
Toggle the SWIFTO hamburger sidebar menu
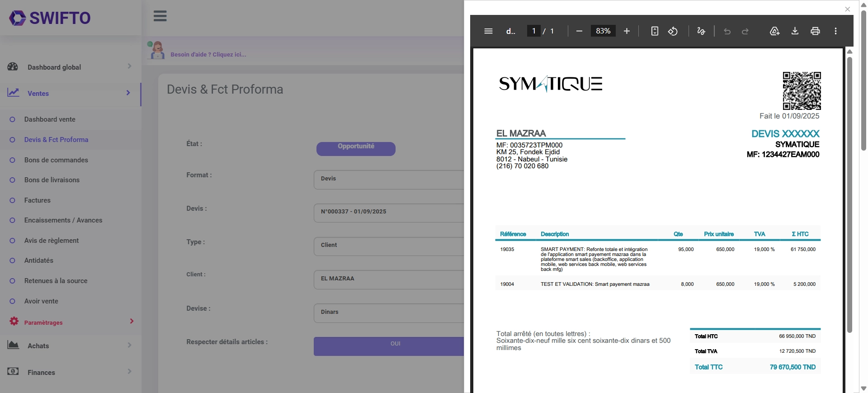click(x=160, y=16)
